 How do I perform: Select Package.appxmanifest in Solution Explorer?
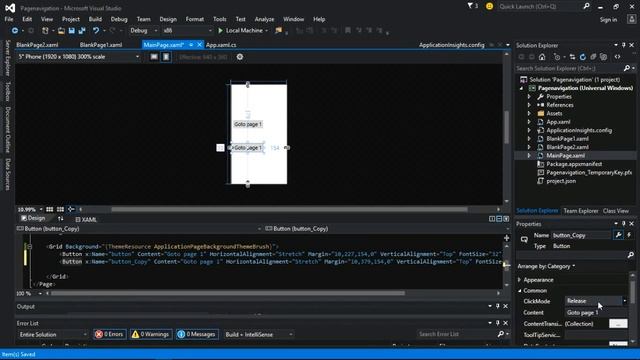coord(574,164)
